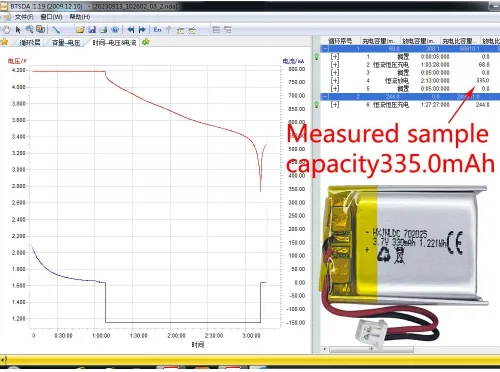
Task: Add a new chart tab with green plus icon
Action: click(x=146, y=42)
